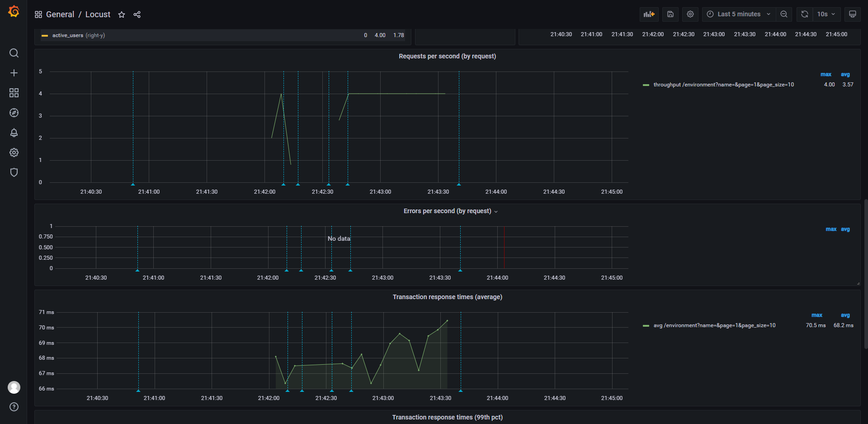
Task: Open the Alerting bell icon
Action: [x=14, y=133]
